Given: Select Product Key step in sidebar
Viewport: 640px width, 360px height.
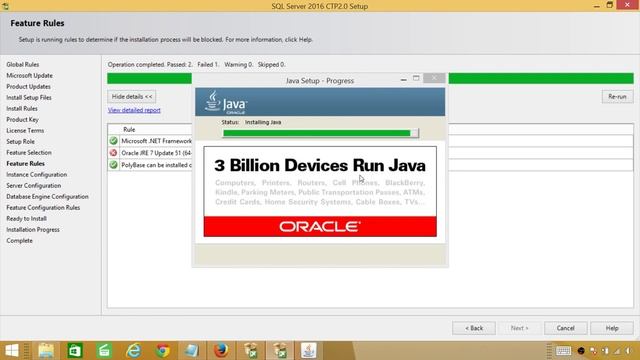Looking at the screenshot, I should (x=22, y=120).
